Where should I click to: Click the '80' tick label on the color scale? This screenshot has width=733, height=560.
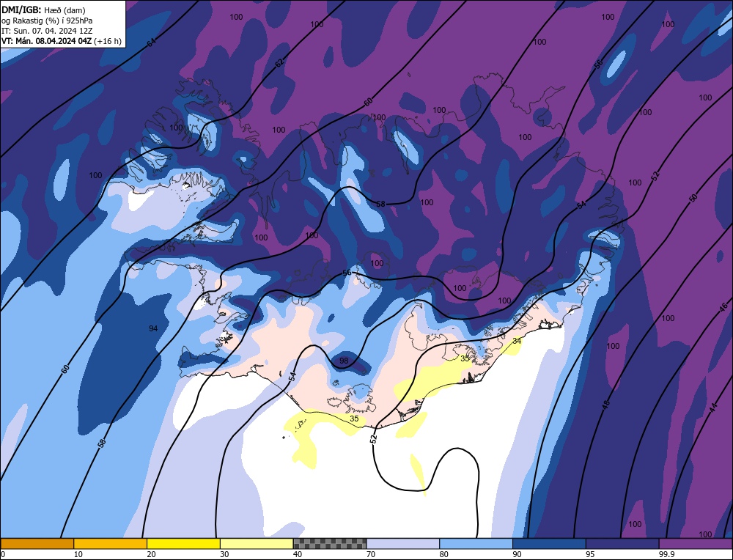click(443, 554)
